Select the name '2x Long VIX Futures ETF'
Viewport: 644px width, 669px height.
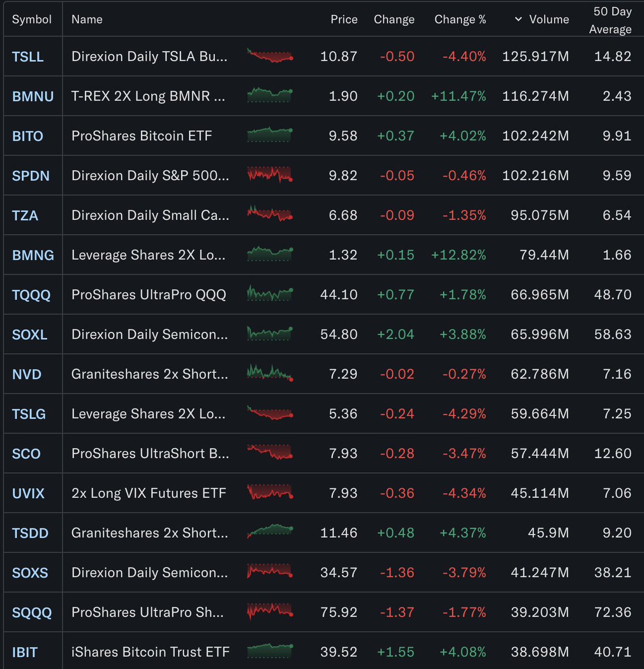click(x=149, y=494)
